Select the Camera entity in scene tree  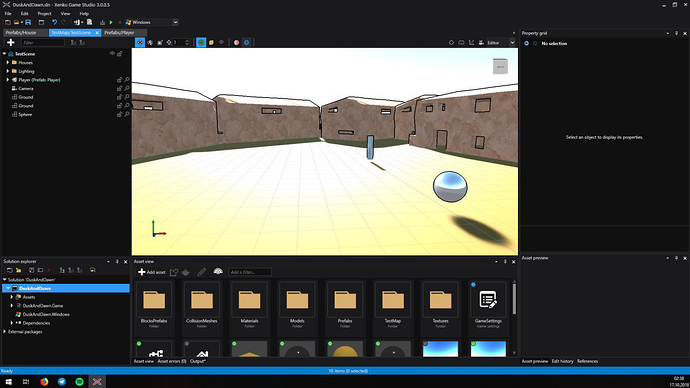pos(26,88)
